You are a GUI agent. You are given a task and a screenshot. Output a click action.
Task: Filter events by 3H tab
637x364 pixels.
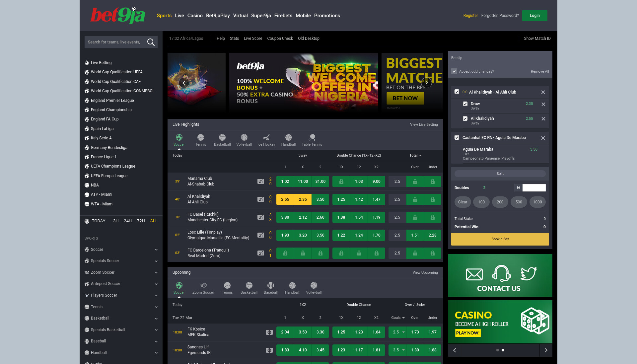116,221
